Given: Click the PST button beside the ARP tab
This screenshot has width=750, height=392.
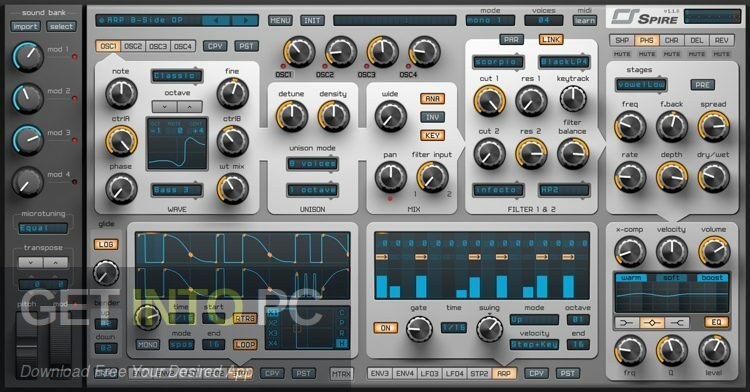Looking at the screenshot, I should [568, 373].
